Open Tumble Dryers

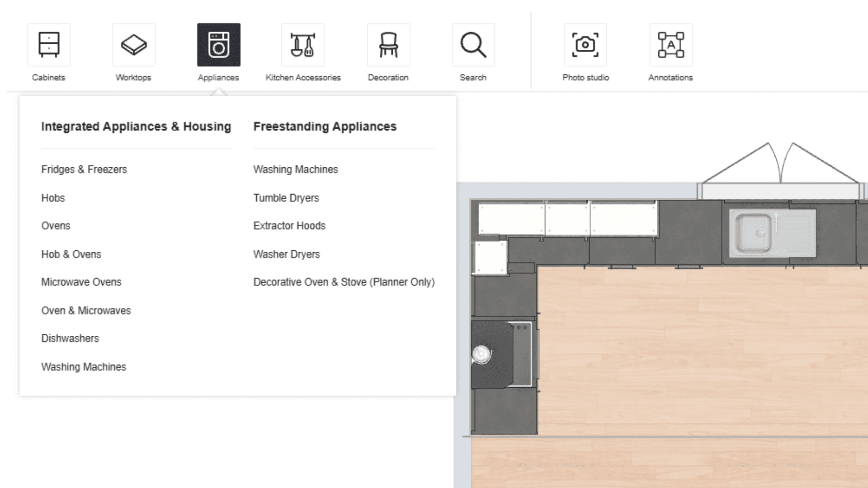tap(286, 198)
